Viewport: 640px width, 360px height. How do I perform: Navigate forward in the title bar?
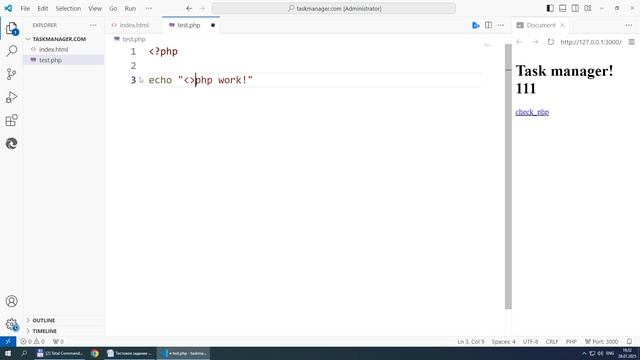coord(202,8)
